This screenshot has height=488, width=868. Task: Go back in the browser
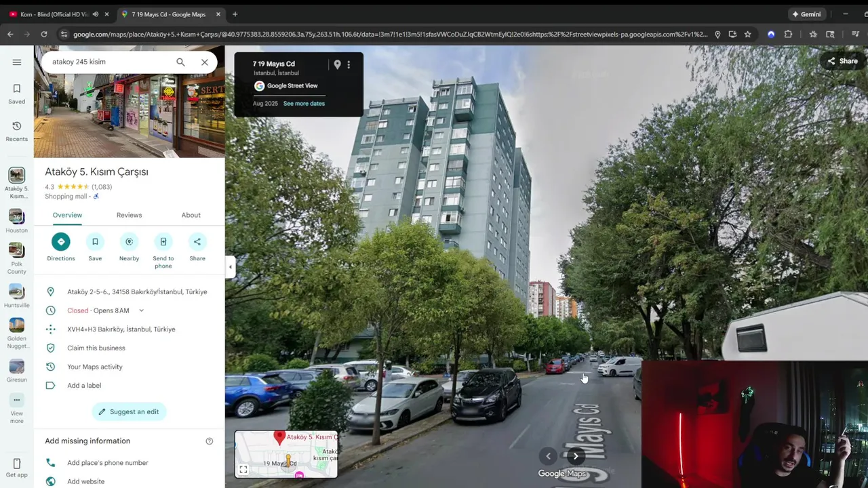(x=10, y=34)
